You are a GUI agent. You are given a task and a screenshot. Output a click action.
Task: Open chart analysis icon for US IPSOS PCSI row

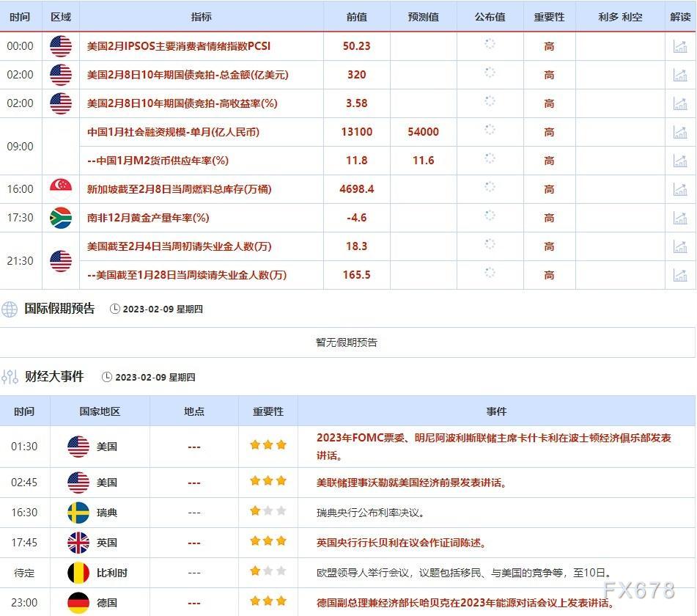(x=679, y=46)
